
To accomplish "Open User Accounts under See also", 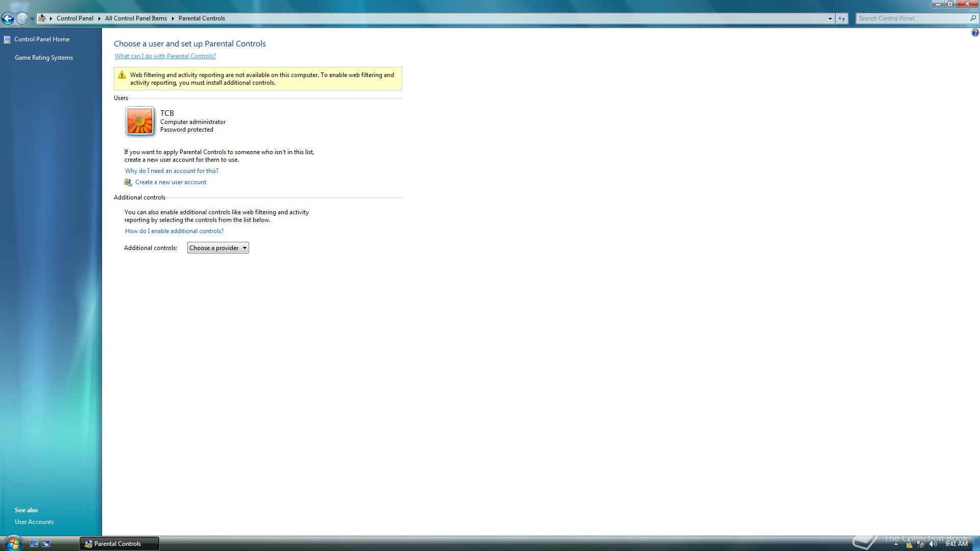I will click(x=34, y=522).
